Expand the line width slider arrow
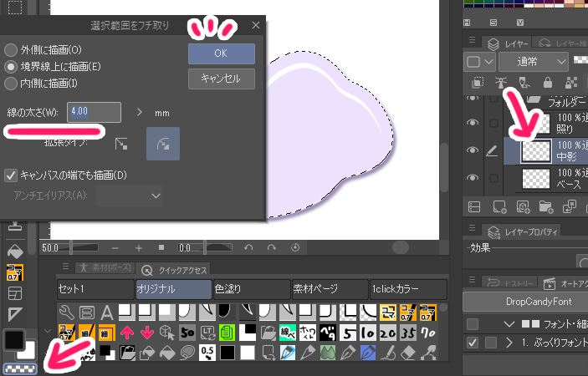The width and height of the screenshot is (588, 376). coord(139,112)
